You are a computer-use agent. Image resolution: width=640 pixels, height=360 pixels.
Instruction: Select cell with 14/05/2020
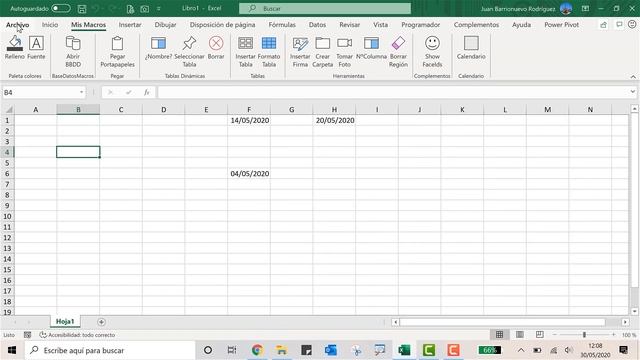click(x=249, y=120)
